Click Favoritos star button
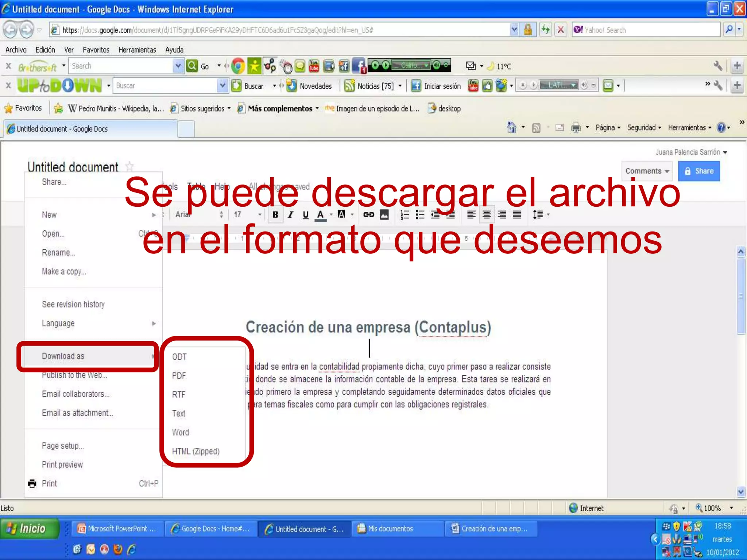The image size is (747, 560). pyautogui.click(x=23, y=108)
